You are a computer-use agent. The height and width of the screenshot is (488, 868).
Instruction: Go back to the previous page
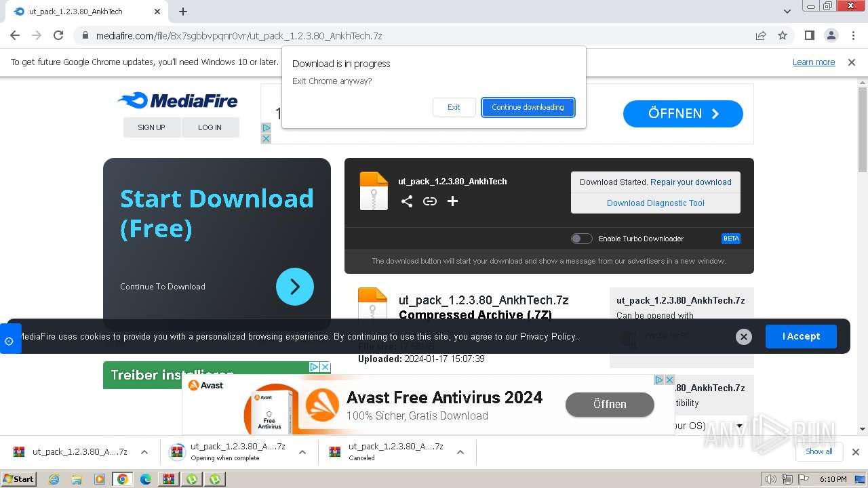pyautogui.click(x=15, y=35)
